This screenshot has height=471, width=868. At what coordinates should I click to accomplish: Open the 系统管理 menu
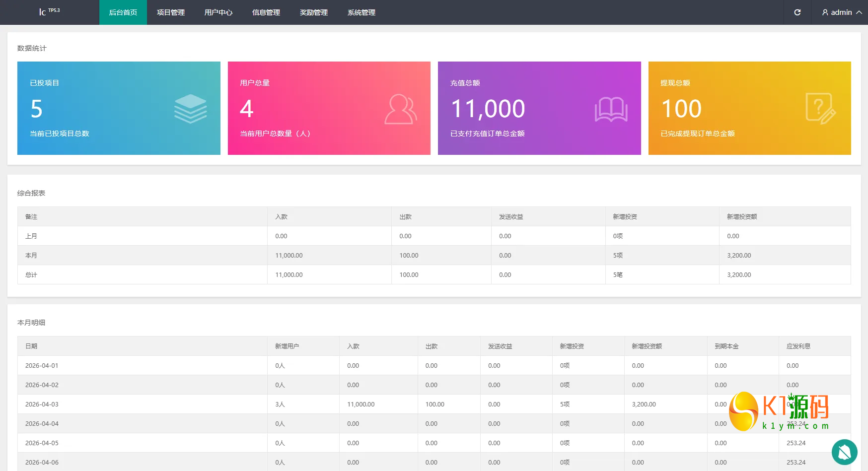pyautogui.click(x=362, y=12)
